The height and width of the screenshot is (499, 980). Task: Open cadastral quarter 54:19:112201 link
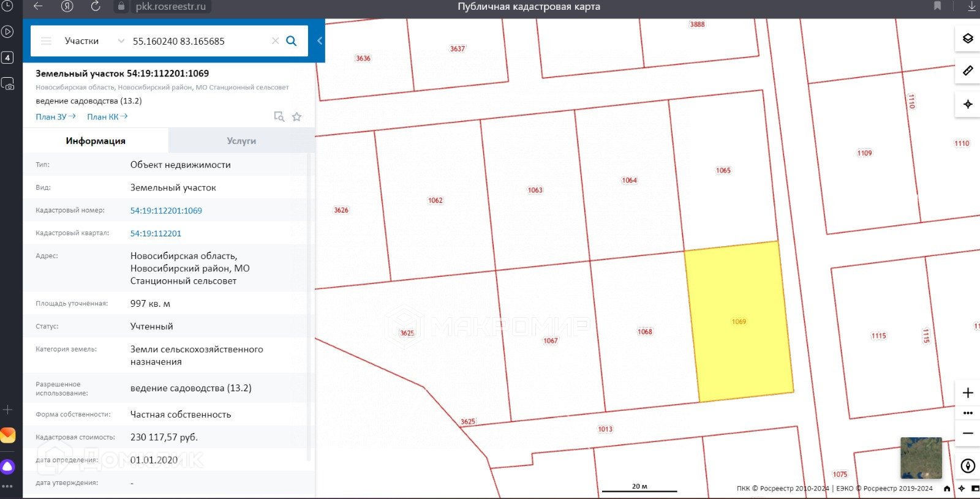pyautogui.click(x=156, y=233)
